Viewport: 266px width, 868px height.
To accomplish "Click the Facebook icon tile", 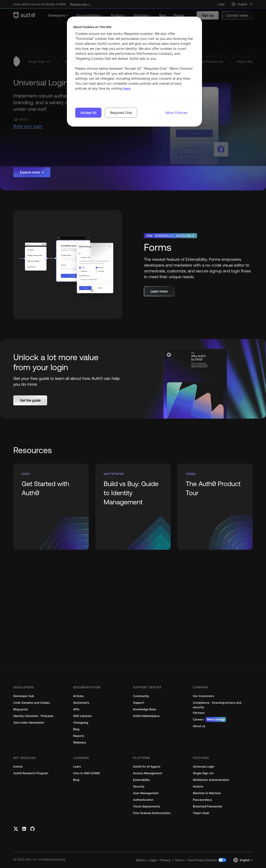I will 221,149.
